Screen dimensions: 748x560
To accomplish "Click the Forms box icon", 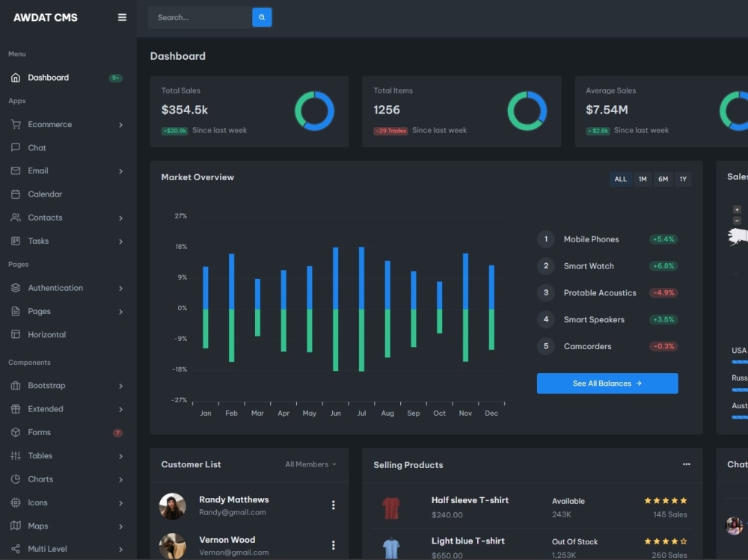I will pos(16,432).
